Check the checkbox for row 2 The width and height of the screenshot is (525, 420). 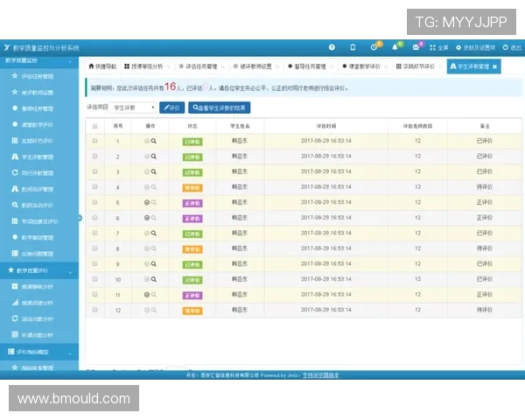point(95,157)
